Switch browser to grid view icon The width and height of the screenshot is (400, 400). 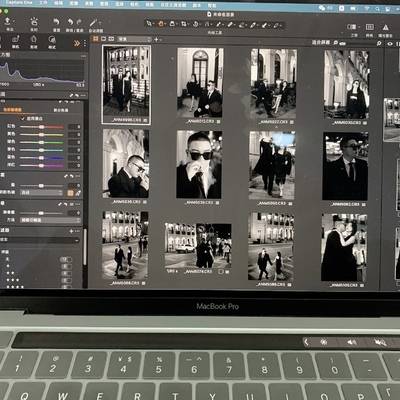click(95, 39)
